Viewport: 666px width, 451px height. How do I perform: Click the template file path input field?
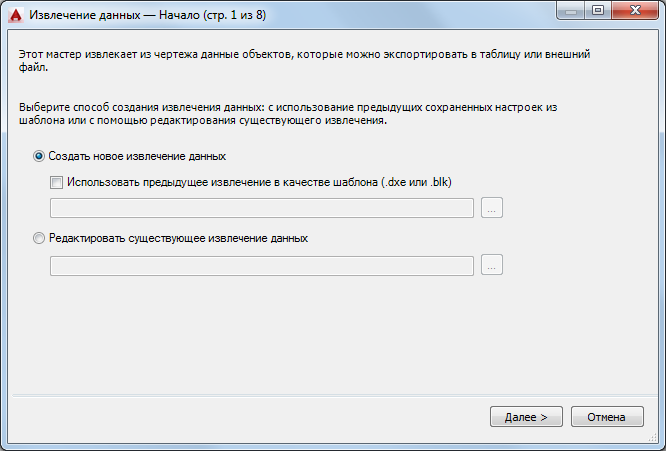(x=262, y=208)
